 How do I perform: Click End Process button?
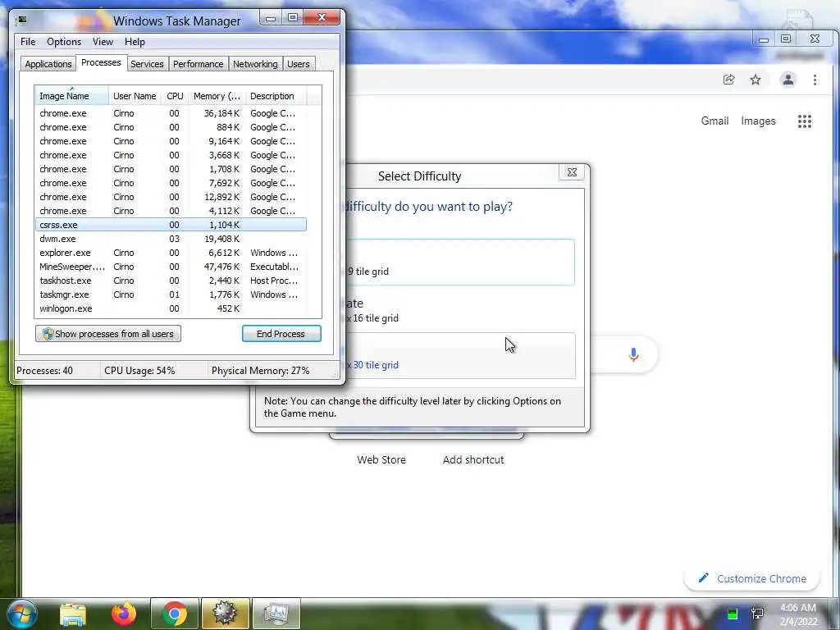click(x=281, y=334)
